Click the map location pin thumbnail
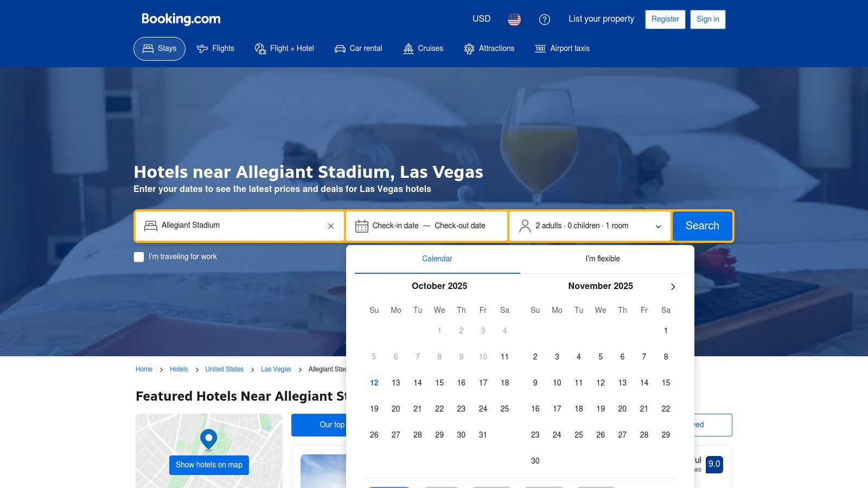This screenshot has width=868, height=488. [x=209, y=440]
